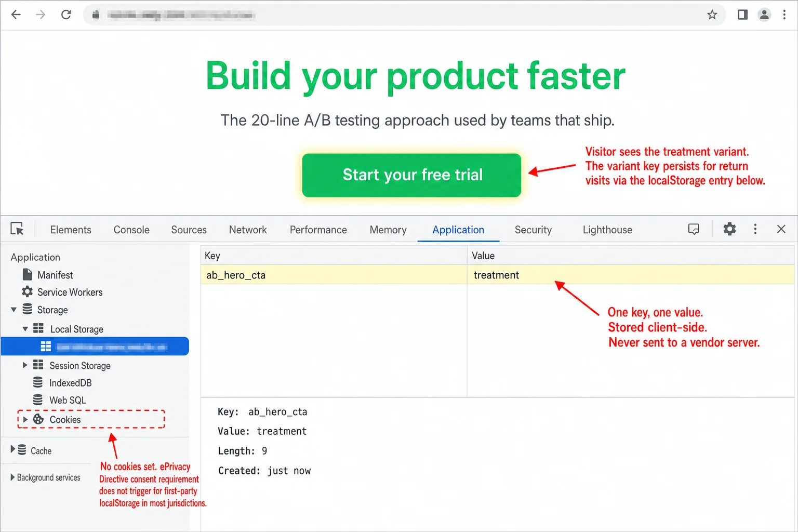The image size is (798, 532).
Task: Collapse the Local Storage tree arrow
Action: pyautogui.click(x=25, y=329)
